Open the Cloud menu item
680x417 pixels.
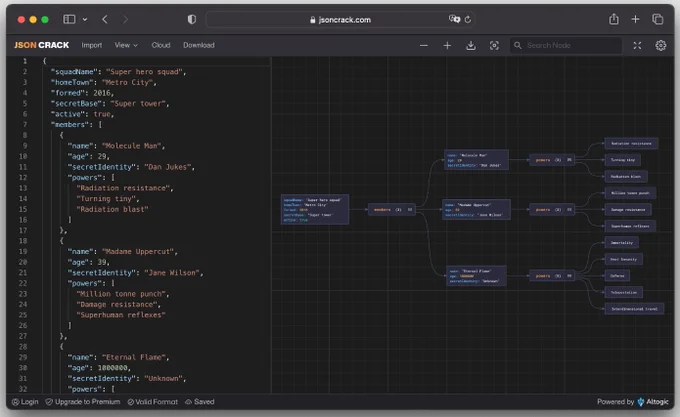(x=160, y=45)
